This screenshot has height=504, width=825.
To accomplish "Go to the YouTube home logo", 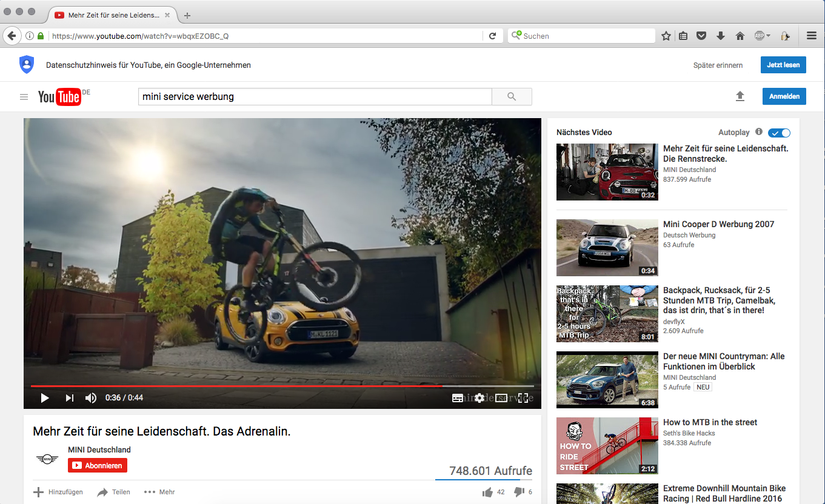I will [x=59, y=96].
